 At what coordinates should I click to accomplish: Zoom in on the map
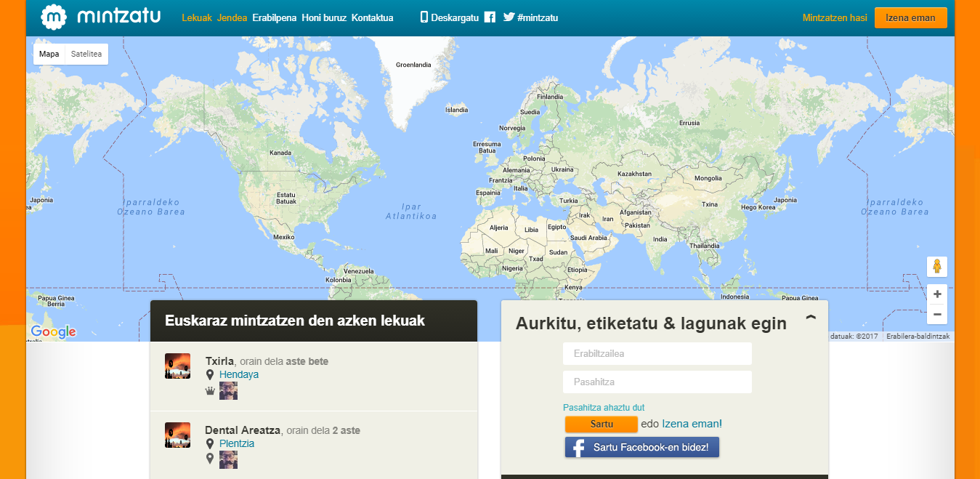pyautogui.click(x=937, y=294)
